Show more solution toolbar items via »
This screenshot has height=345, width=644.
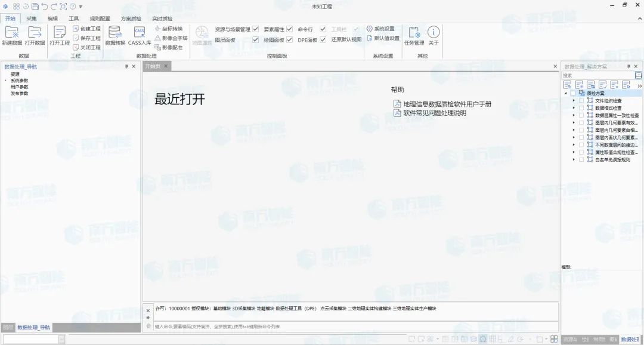coord(639,85)
